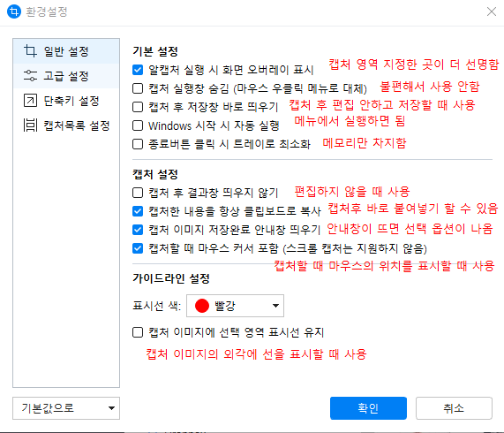Open the 기본값으로 dropdown
The width and height of the screenshot is (504, 433).
66,408
